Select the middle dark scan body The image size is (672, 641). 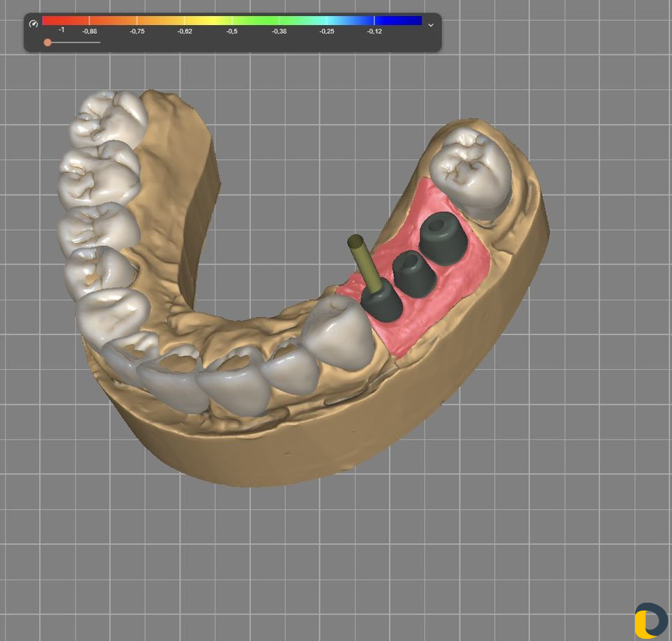tap(414, 275)
